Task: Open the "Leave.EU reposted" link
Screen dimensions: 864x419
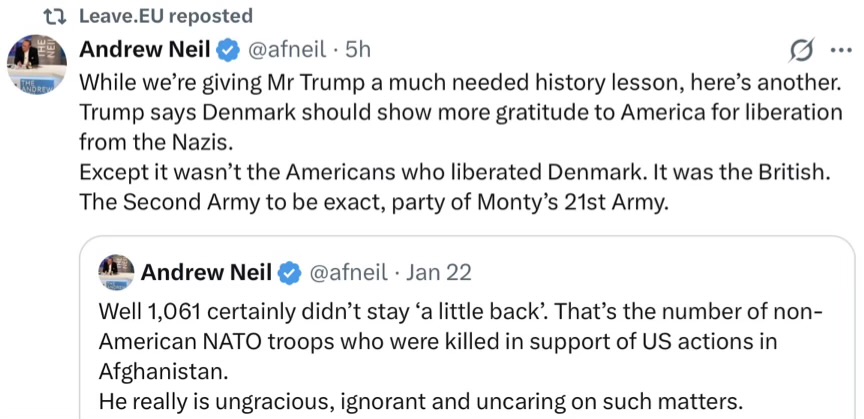Action: 166,16
